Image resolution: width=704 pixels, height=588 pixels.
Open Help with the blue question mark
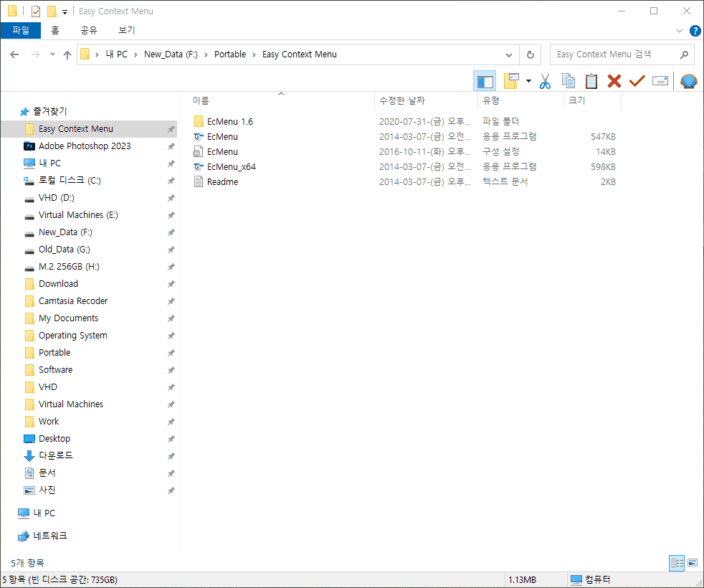click(x=695, y=31)
